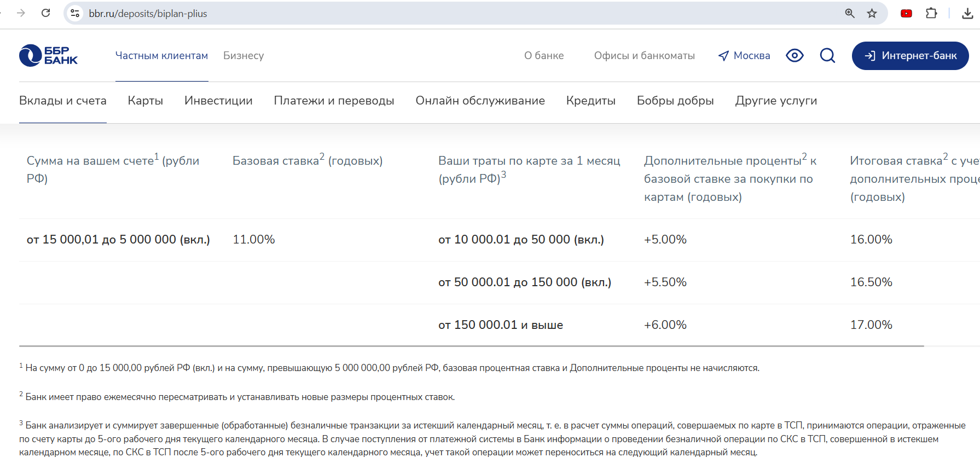Click the 17.00% final rate cell
The image size is (980, 469).
pyautogui.click(x=871, y=325)
